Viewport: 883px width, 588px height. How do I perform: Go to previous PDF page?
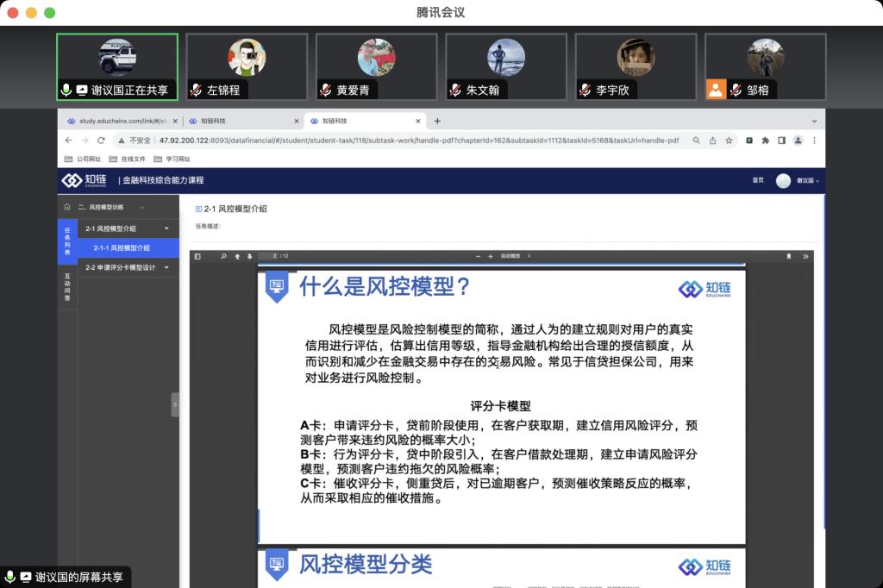click(237, 256)
